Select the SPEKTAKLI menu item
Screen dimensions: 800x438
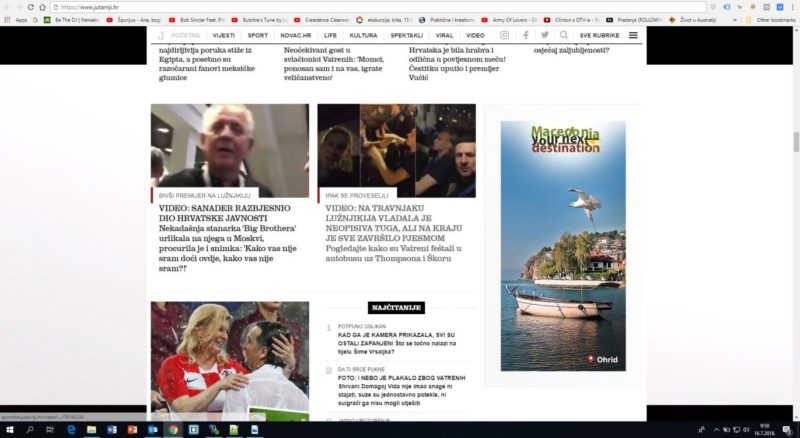click(407, 35)
